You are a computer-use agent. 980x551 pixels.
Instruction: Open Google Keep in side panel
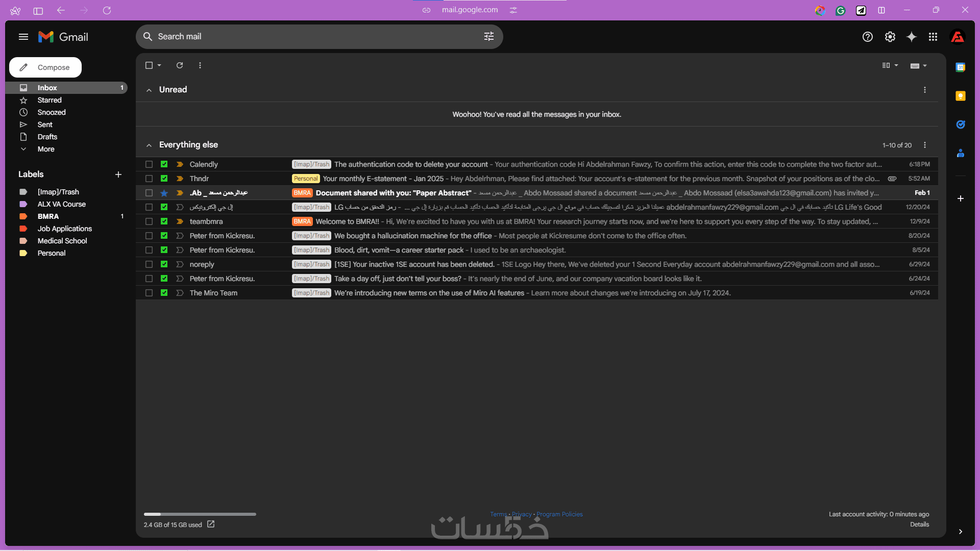960,96
